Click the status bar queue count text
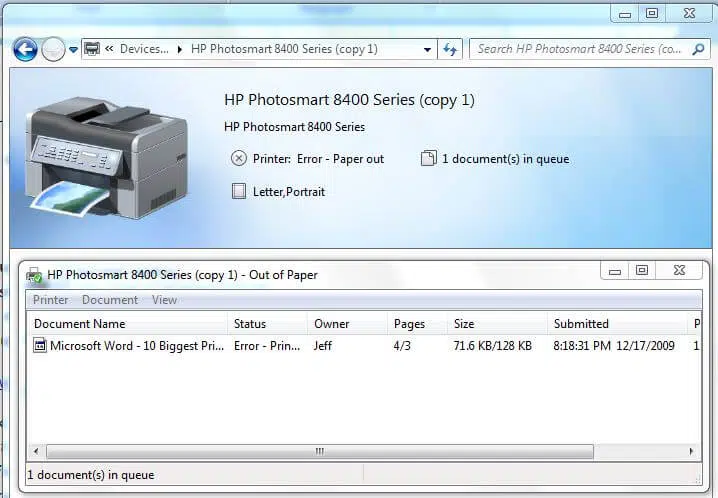Screen dimensions: 718x498 pyautogui.click(x=91, y=475)
